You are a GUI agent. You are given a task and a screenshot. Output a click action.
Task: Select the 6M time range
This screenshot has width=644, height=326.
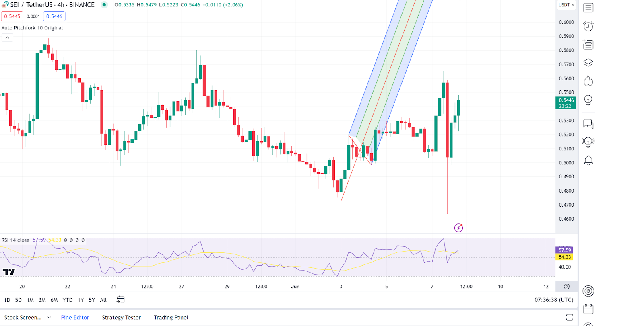54,300
